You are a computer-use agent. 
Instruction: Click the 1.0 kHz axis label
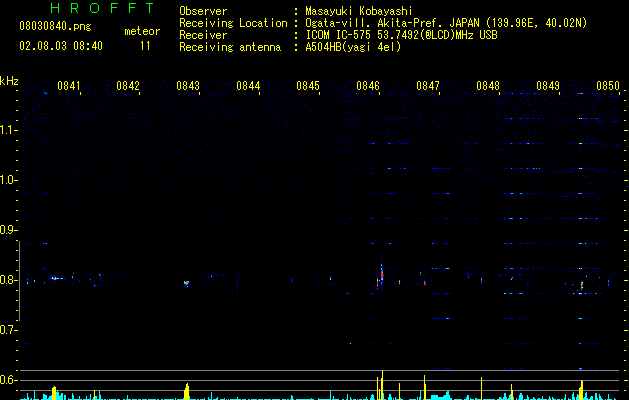(x=8, y=180)
